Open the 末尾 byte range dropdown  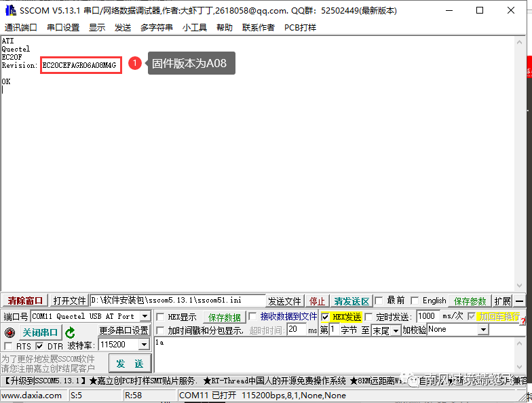tap(396, 330)
